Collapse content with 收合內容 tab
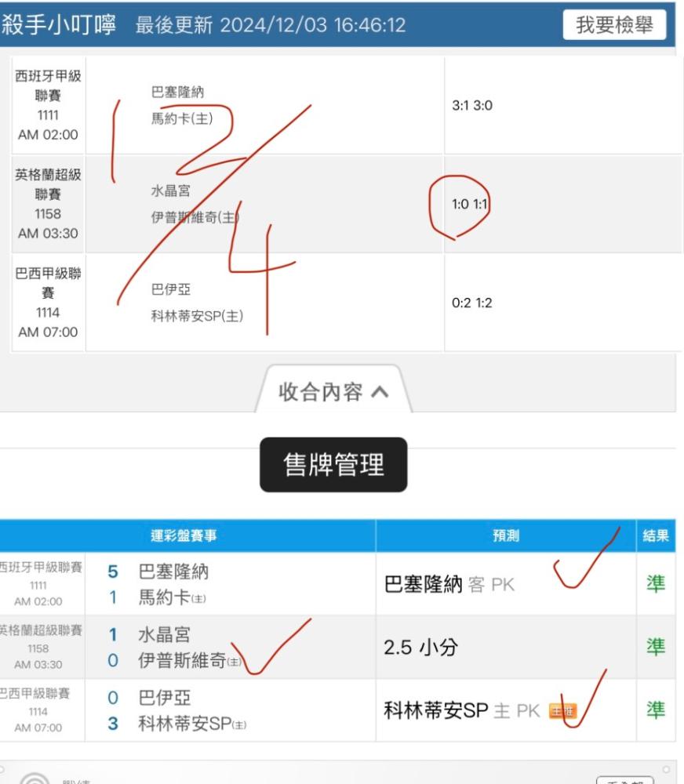 pyautogui.click(x=333, y=390)
